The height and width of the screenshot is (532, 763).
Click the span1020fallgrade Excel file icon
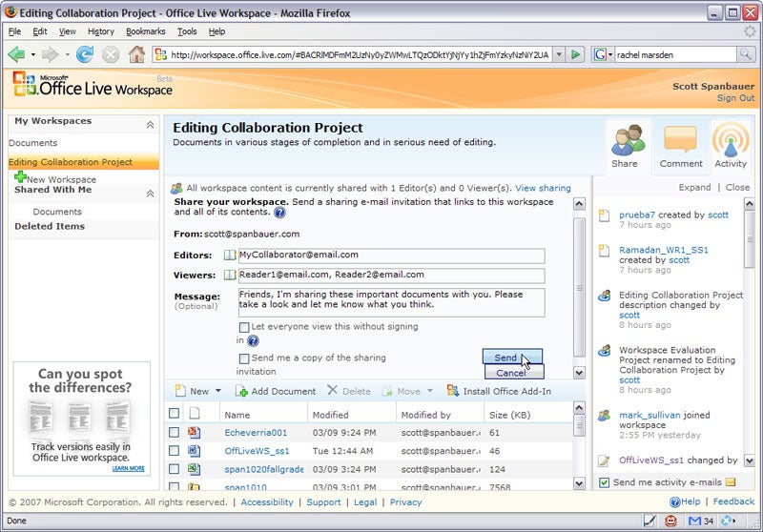coord(194,469)
